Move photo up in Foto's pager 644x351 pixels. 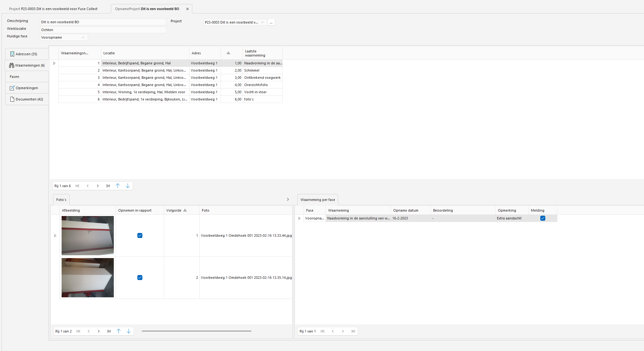point(119,331)
